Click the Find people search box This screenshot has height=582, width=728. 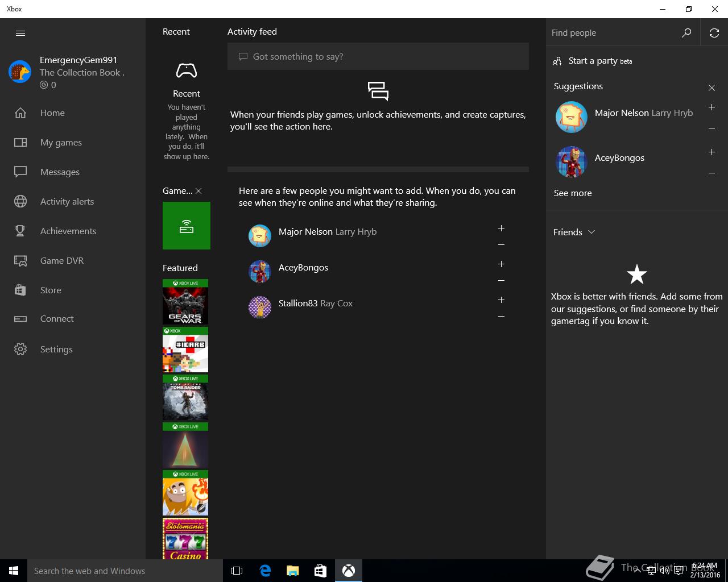pos(611,33)
